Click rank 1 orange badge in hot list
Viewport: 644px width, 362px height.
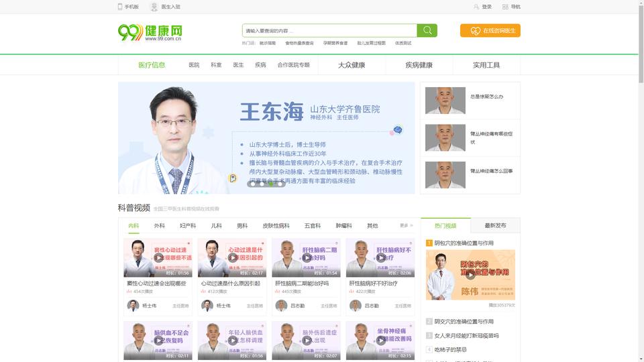[x=429, y=243]
